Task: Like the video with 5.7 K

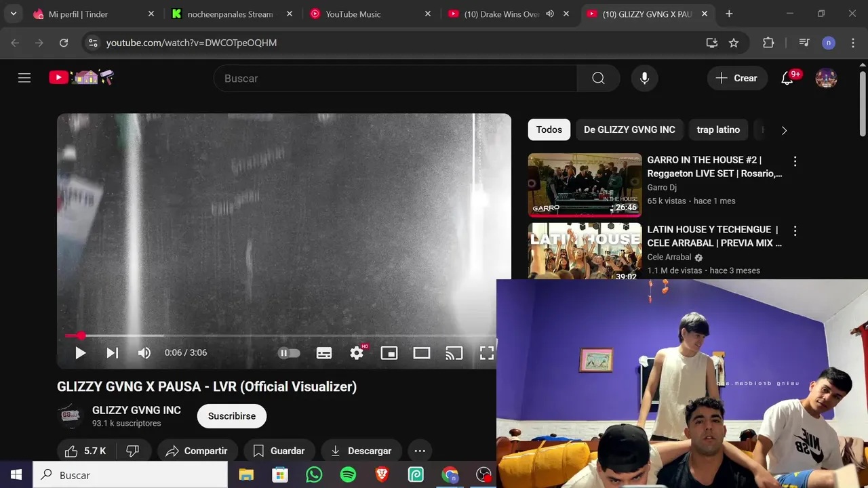Action: tap(86, 451)
